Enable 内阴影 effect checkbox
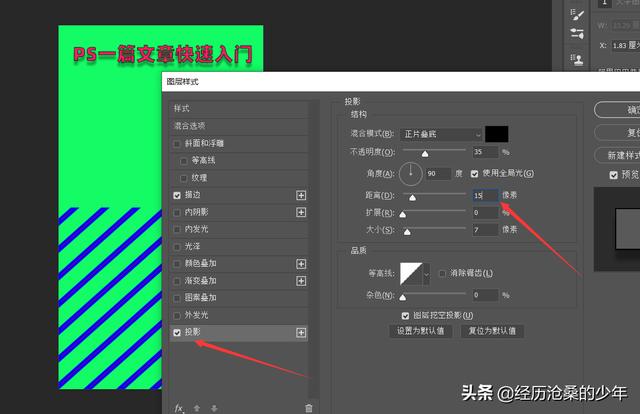Viewport: 640px width, 414px height. click(177, 212)
